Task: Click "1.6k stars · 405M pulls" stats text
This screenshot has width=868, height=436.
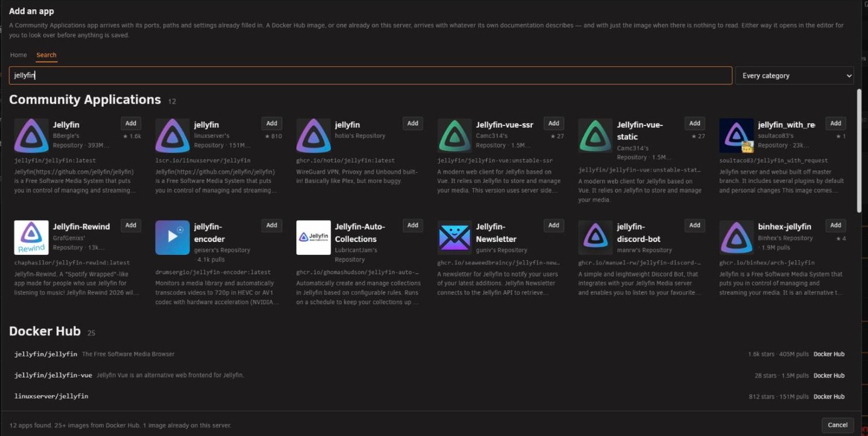Action: coord(778,354)
